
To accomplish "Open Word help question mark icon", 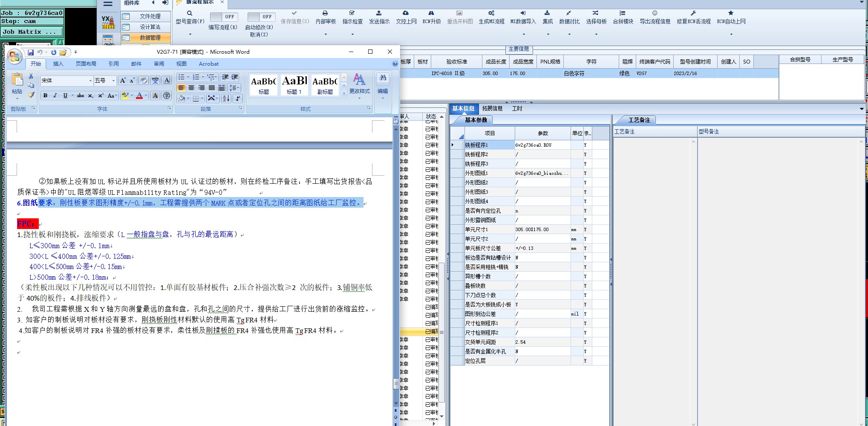I will pos(395,64).
